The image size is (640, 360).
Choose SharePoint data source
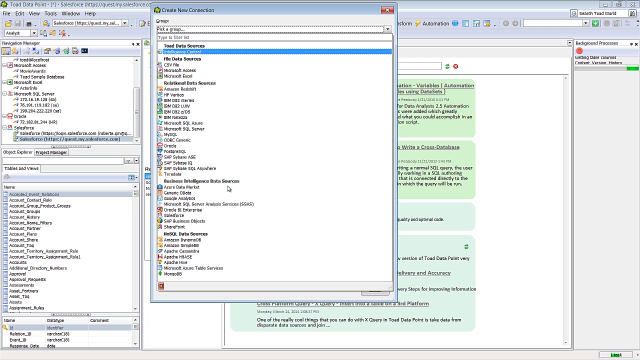coord(174,227)
